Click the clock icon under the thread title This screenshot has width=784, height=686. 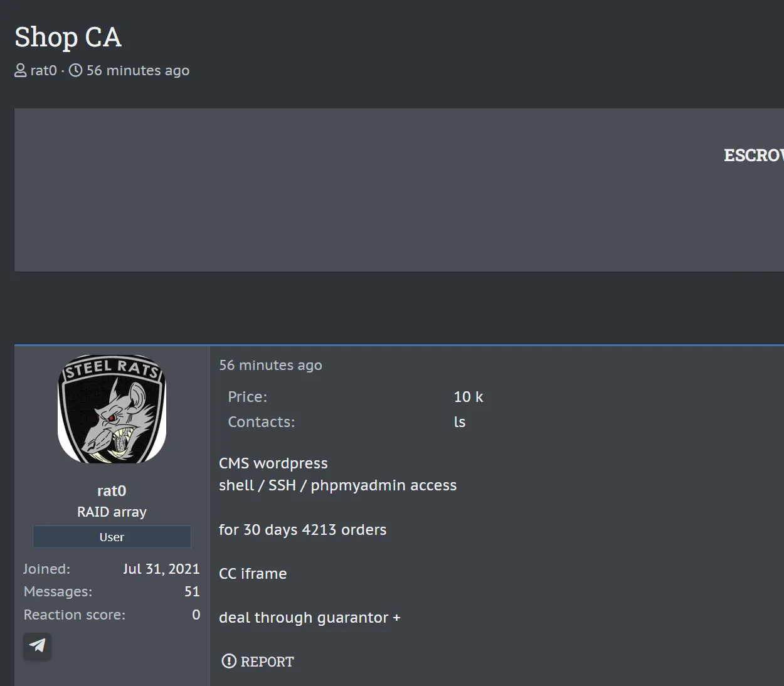point(76,70)
